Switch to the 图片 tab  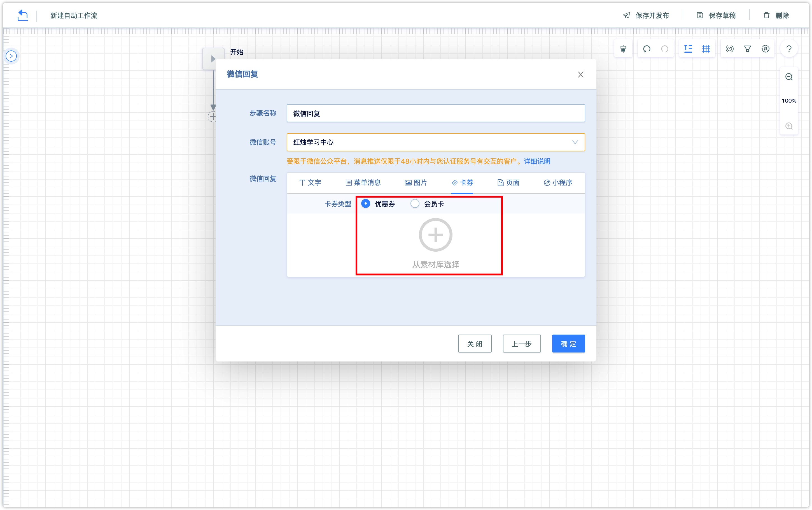pyautogui.click(x=416, y=183)
